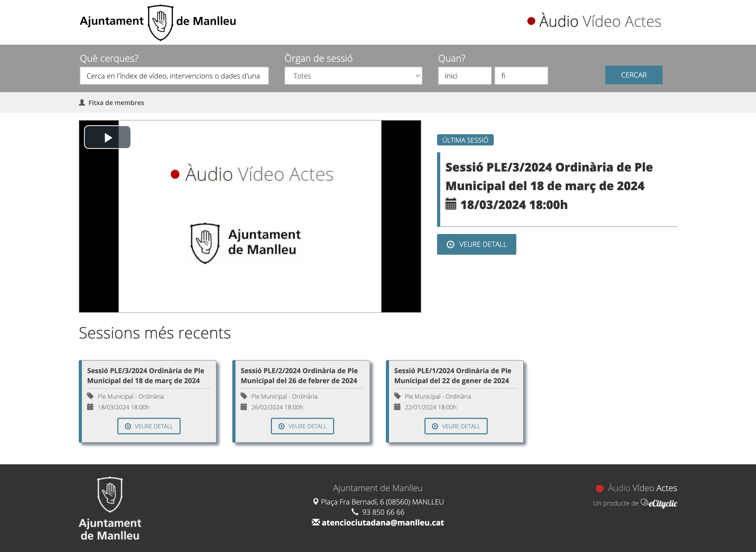The image size is (756, 552).
Task: Click the eCityclic logo in the footer
Action: tap(659, 503)
